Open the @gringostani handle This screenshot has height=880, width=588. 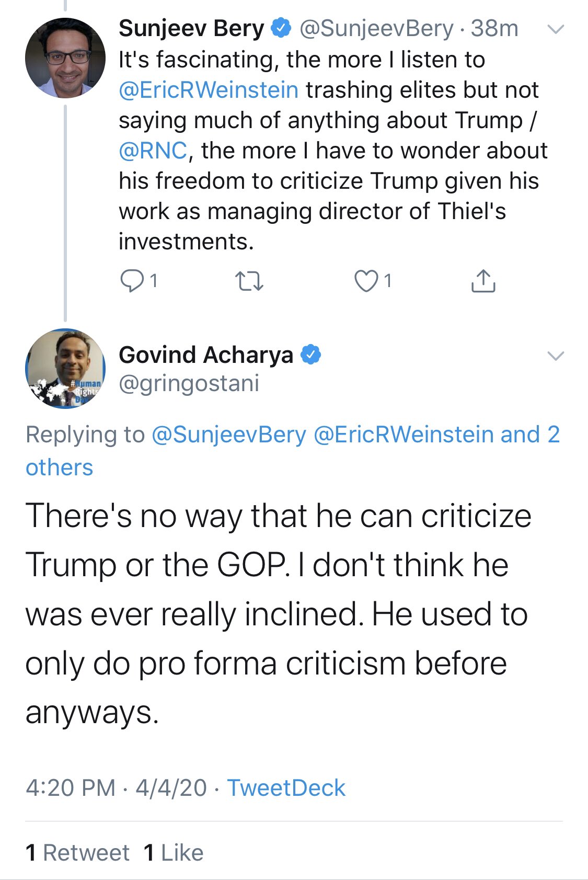(x=189, y=383)
